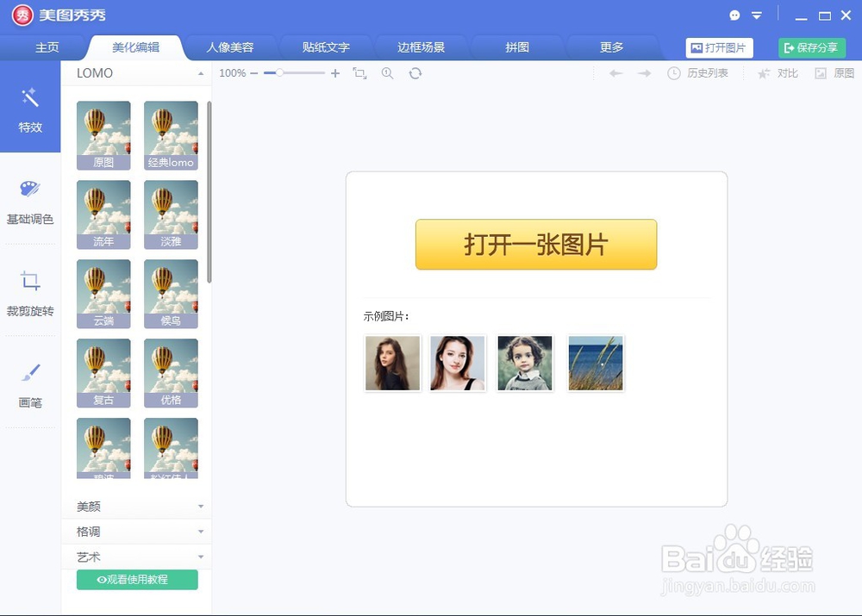Expand the 美颜 filter category
The width and height of the screenshot is (862, 616).
[135, 507]
